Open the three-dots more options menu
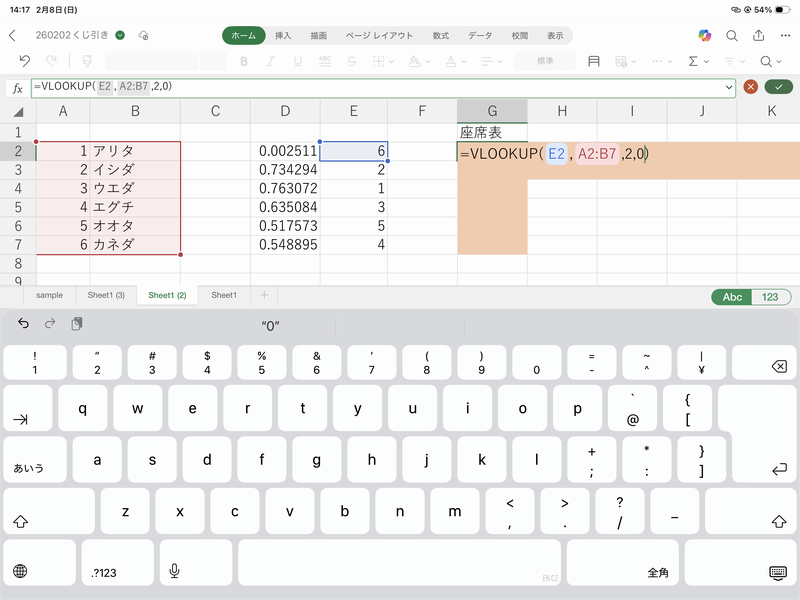The height and width of the screenshot is (600, 800). [x=786, y=35]
